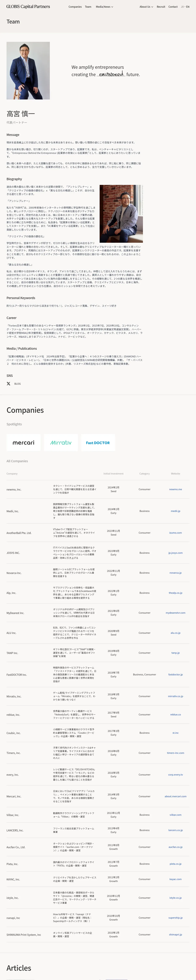Image resolution: width=196 pixels, height=980 pixels.
Task: Visit the thealp.co.jp website link
Action: tap(175, 593)
